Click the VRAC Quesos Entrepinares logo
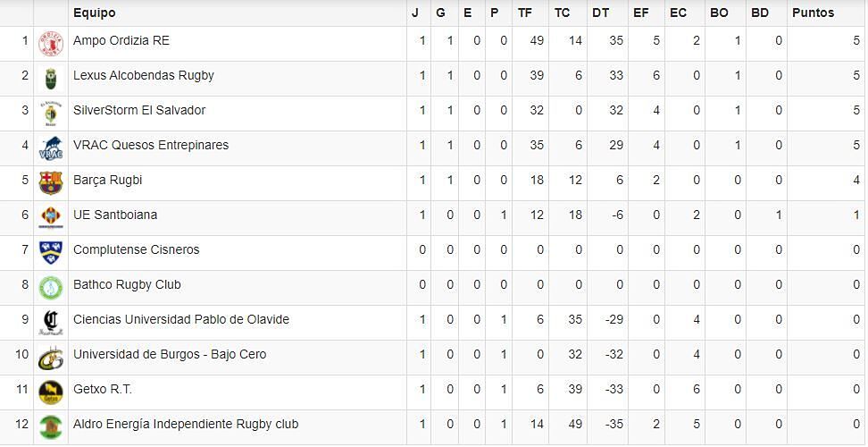This screenshot has width=868, height=447. [51, 148]
